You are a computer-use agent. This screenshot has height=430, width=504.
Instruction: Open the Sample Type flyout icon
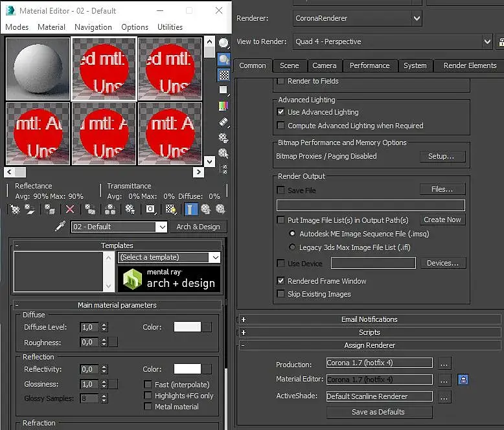(x=223, y=43)
